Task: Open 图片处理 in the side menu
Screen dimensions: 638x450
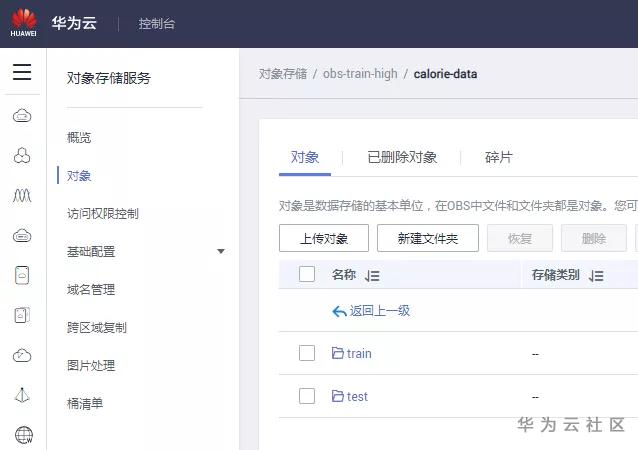Action: [x=91, y=365]
